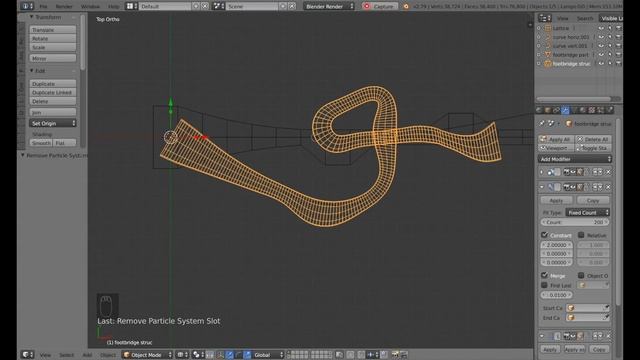
Task: Hide curve vert.001 with its eye icon
Action: click(x=601, y=46)
